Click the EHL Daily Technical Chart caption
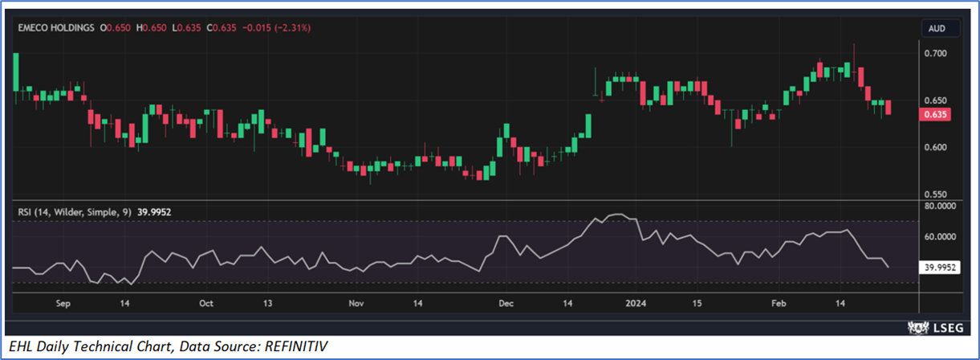This screenshot has height=360, width=980. [x=167, y=346]
